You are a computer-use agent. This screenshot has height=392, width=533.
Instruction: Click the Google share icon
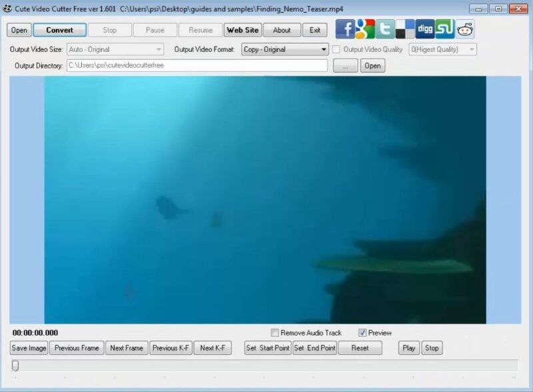[365, 29]
